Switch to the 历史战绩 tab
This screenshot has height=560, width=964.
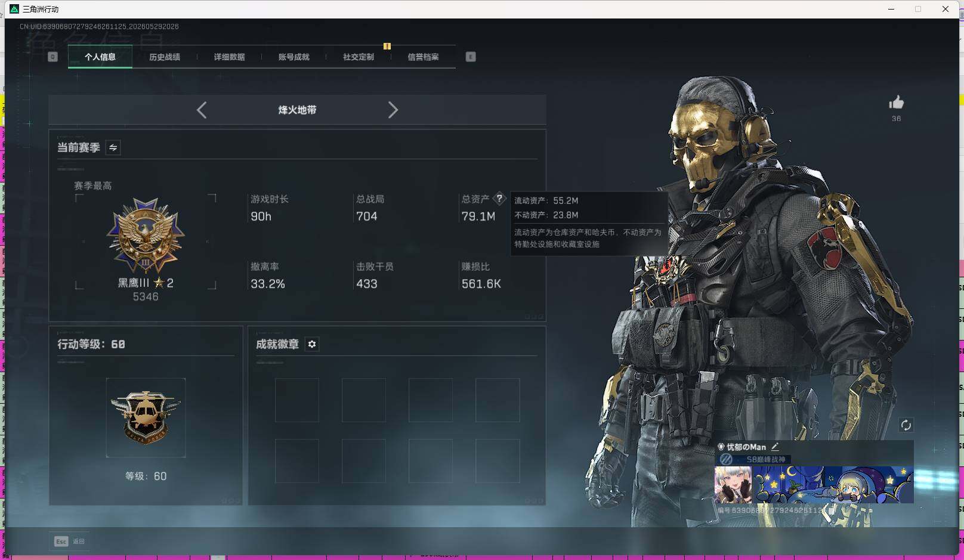tap(165, 57)
